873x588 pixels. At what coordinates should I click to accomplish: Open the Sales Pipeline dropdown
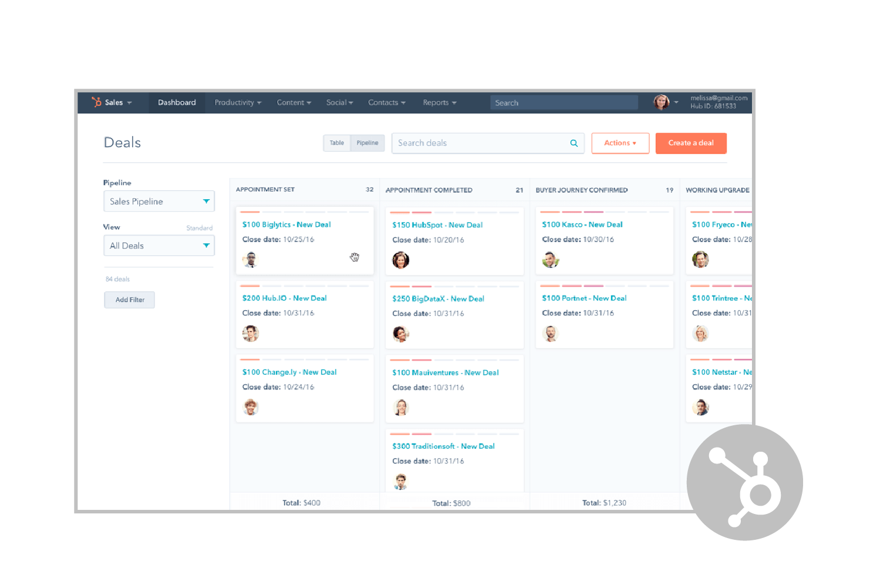pyautogui.click(x=159, y=201)
